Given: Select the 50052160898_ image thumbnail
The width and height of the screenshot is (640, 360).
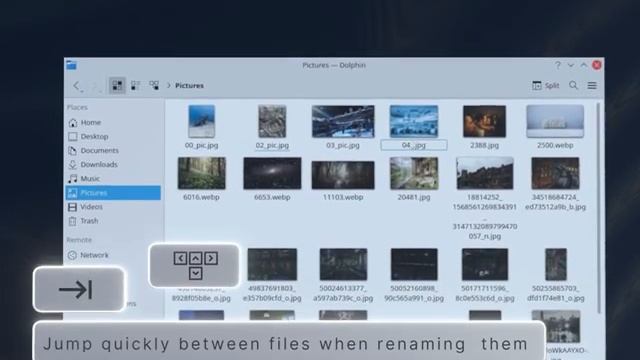Looking at the screenshot, I should click(x=414, y=265).
